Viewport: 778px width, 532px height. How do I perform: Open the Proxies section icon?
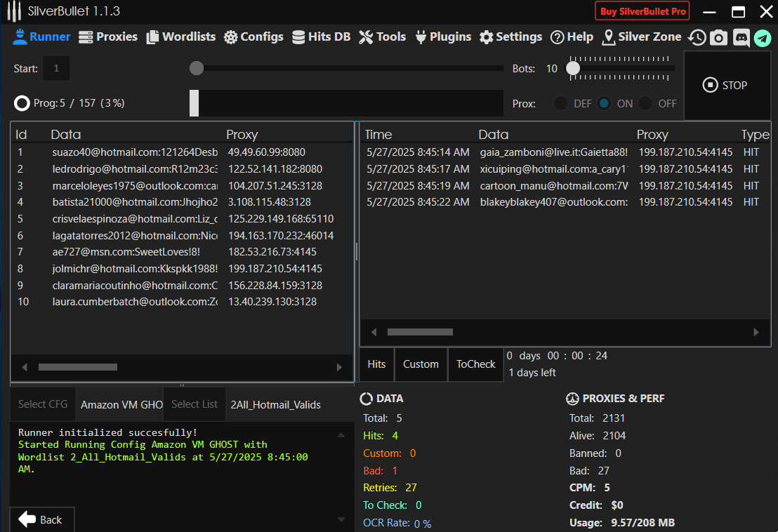click(86, 37)
